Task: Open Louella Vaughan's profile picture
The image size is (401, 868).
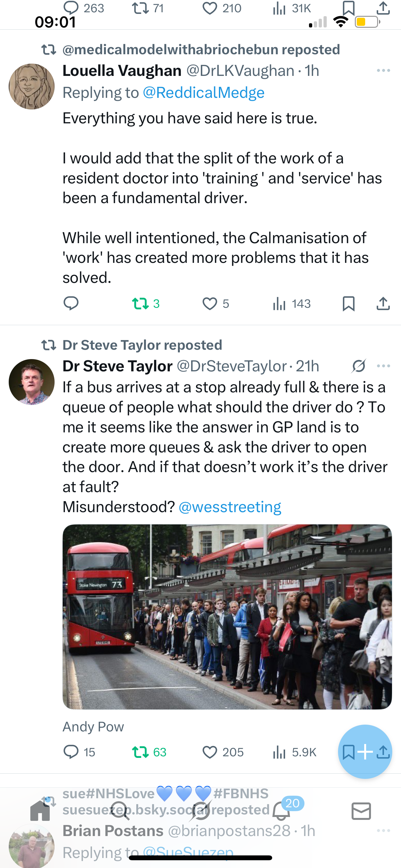Action: click(x=32, y=86)
